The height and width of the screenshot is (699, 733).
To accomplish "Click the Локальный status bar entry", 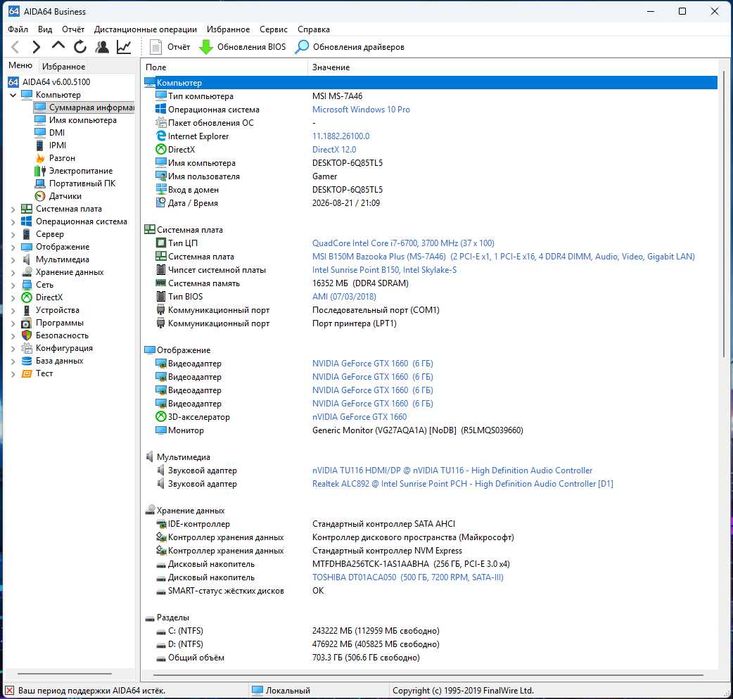I will (281, 690).
